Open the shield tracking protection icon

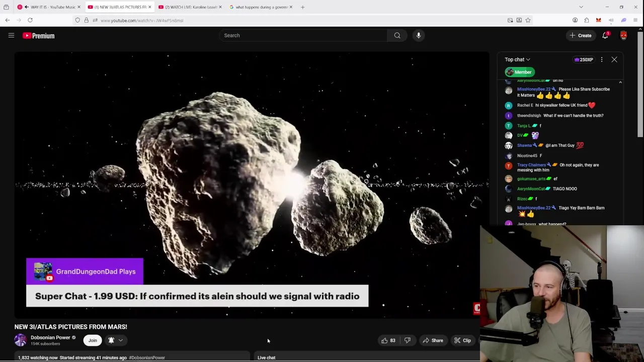click(x=77, y=20)
